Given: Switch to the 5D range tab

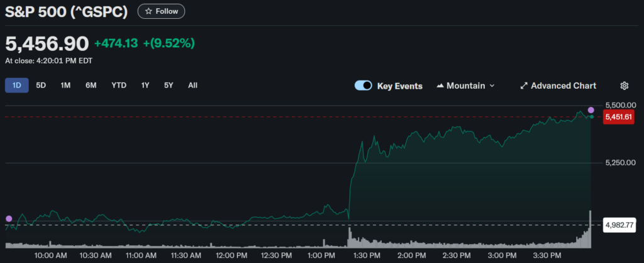Looking at the screenshot, I should click(x=41, y=86).
